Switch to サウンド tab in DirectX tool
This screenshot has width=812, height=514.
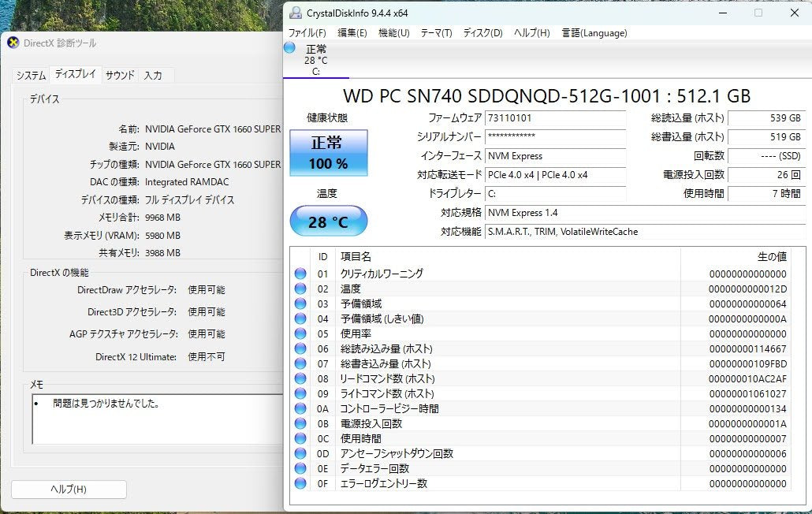120,76
